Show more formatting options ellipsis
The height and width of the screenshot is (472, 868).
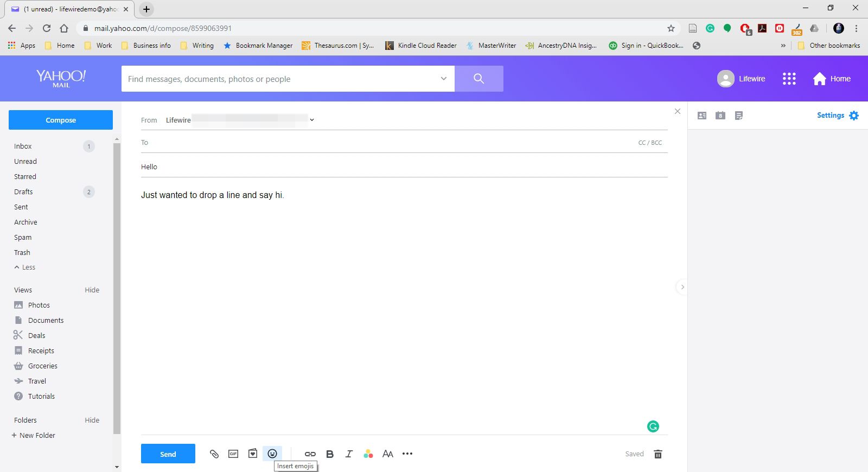tap(407, 454)
